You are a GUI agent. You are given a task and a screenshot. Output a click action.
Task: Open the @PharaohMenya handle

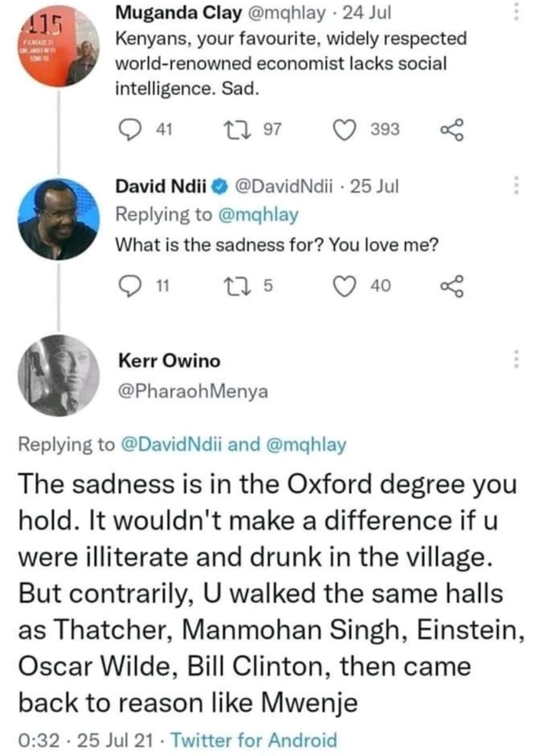click(x=193, y=391)
